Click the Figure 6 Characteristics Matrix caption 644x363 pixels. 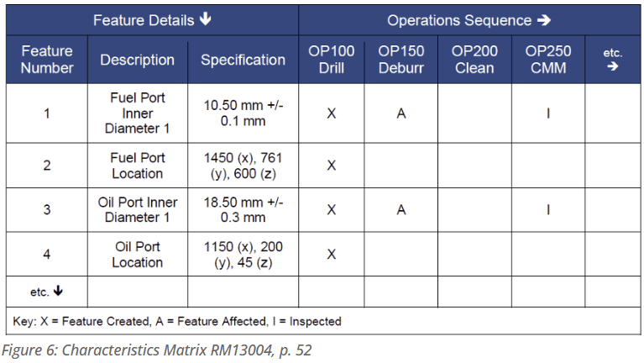click(156, 350)
